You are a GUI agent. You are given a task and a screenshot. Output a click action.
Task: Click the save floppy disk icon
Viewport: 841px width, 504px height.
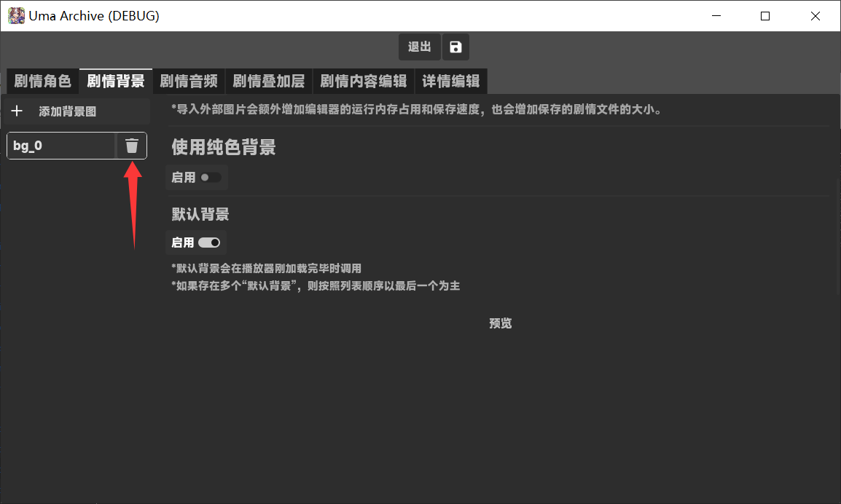pyautogui.click(x=455, y=47)
